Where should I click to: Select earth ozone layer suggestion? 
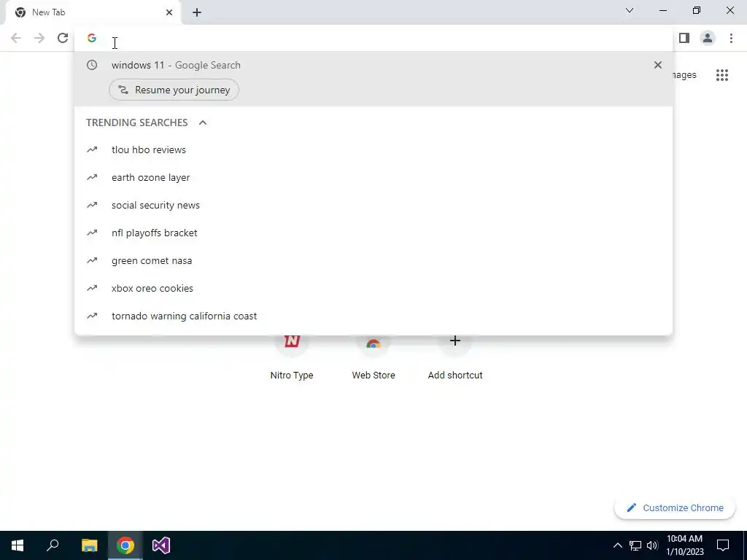click(373, 177)
